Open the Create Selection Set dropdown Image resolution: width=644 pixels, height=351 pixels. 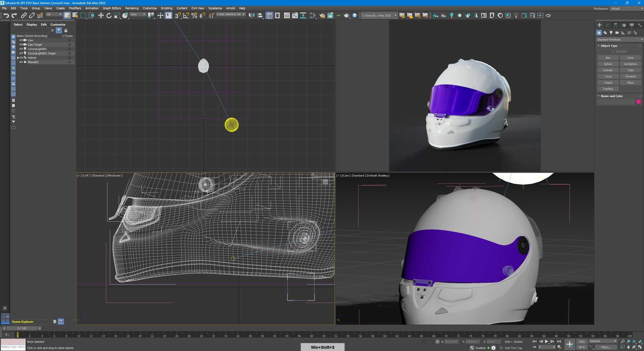[x=231, y=14]
